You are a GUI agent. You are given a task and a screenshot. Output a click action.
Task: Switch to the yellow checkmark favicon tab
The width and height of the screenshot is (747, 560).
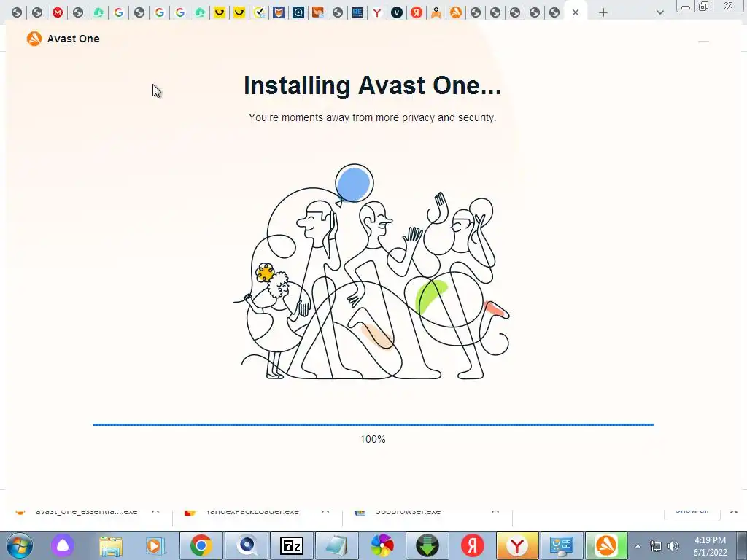point(259,13)
